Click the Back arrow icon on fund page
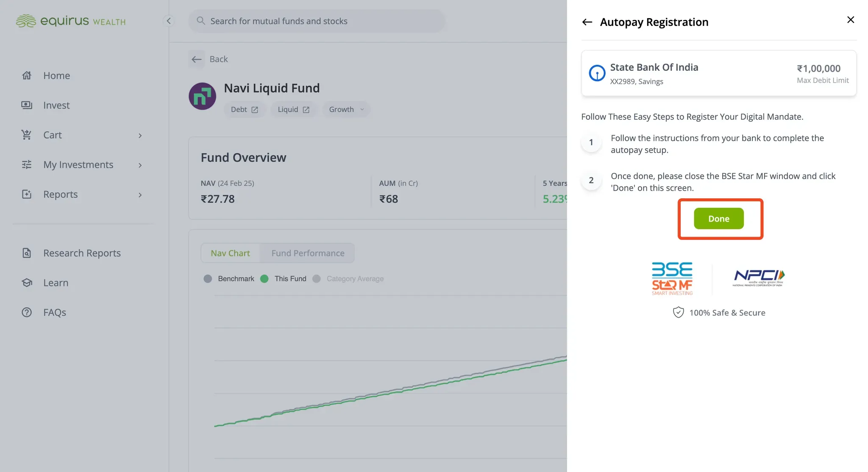The image size is (868, 472). click(x=196, y=59)
